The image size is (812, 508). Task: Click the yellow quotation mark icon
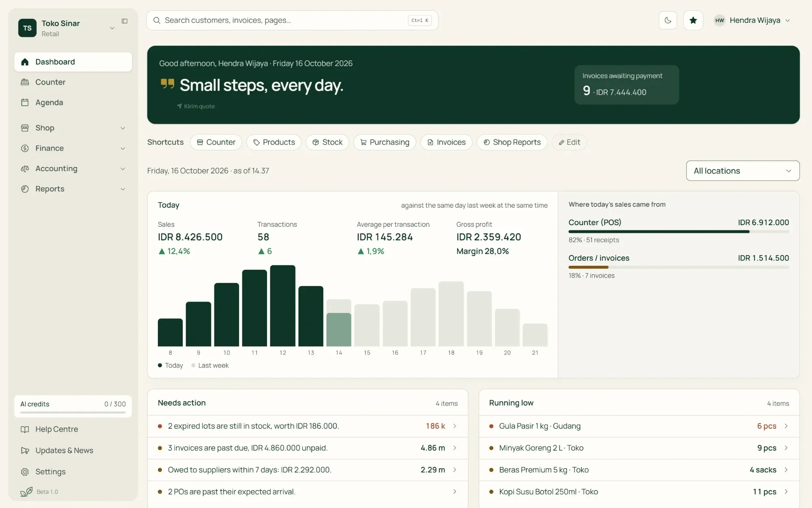point(167,84)
